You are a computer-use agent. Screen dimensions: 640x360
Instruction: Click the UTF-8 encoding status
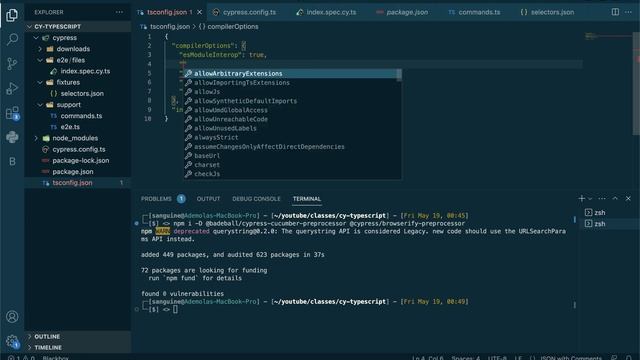point(497,358)
